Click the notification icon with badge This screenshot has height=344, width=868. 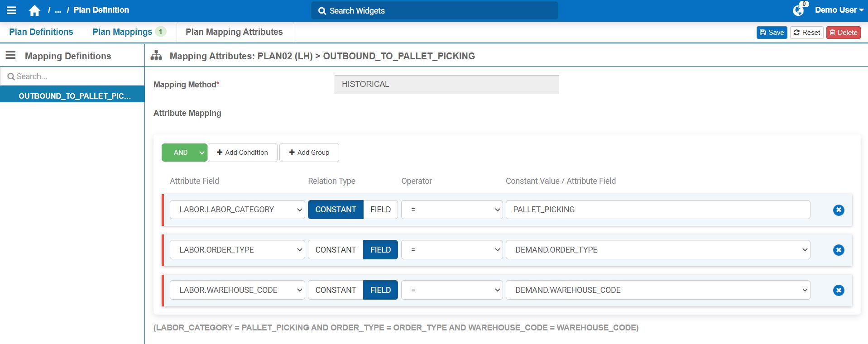click(x=798, y=10)
